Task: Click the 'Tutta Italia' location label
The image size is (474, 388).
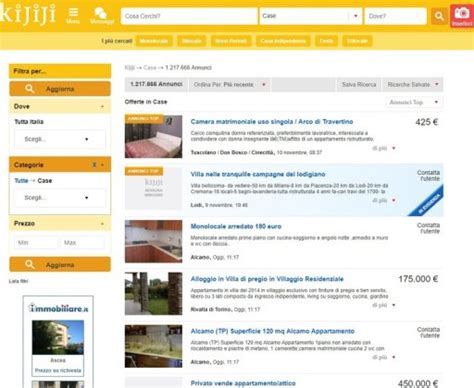Action: pyautogui.click(x=29, y=122)
